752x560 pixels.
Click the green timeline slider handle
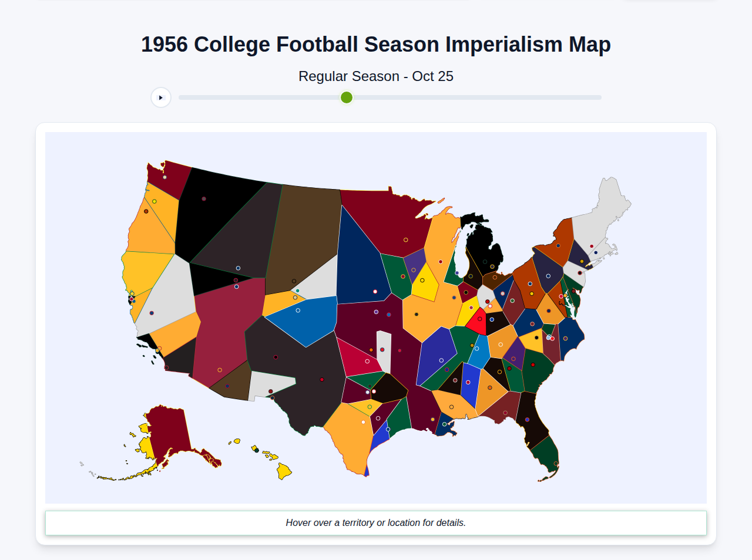click(346, 97)
